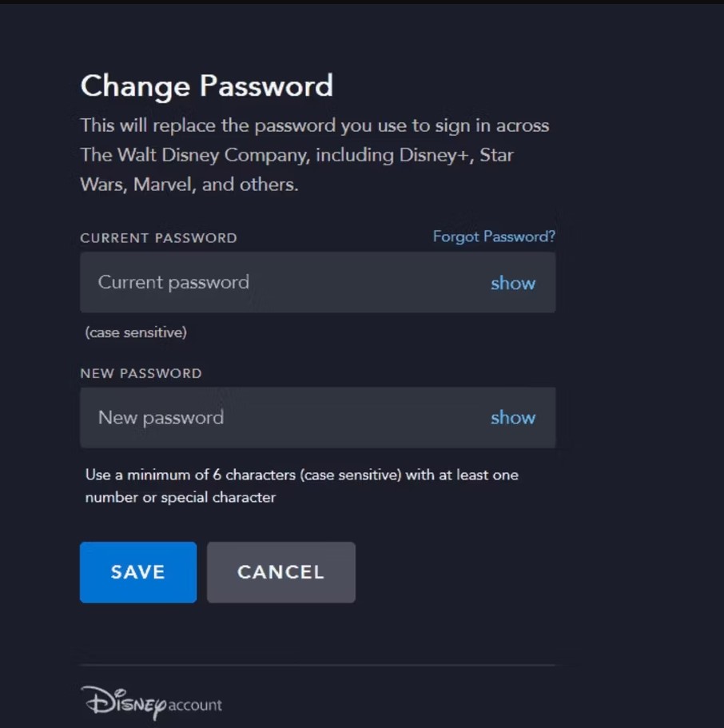Click the CURRENT PASSWORD field label
Screen dimensions: 724x728
[158, 237]
